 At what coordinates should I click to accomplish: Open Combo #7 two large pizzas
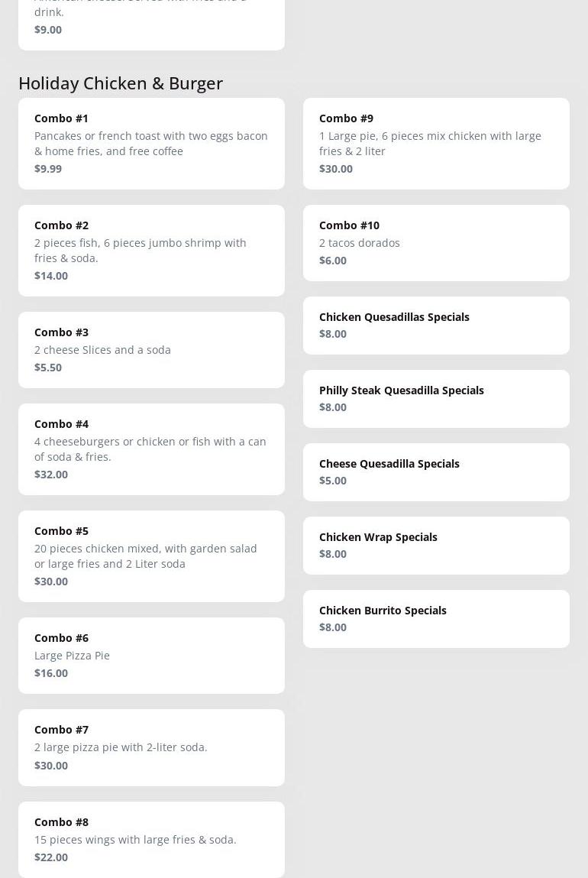pos(151,747)
